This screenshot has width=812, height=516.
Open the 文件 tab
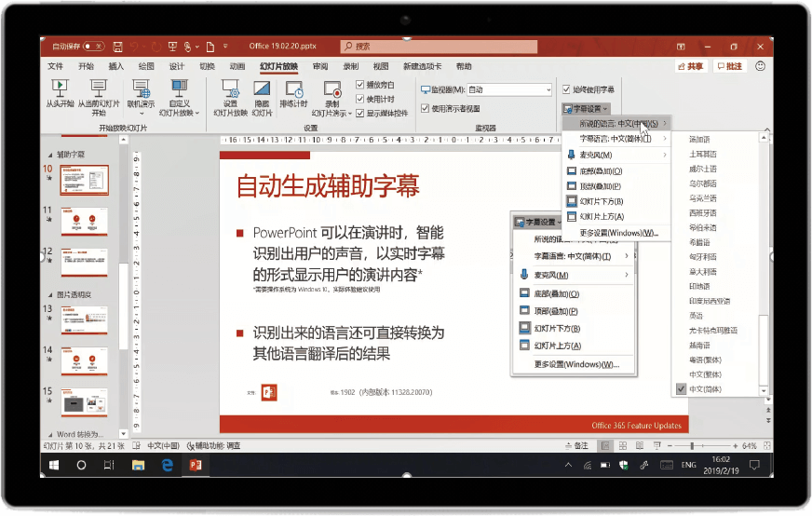point(56,66)
